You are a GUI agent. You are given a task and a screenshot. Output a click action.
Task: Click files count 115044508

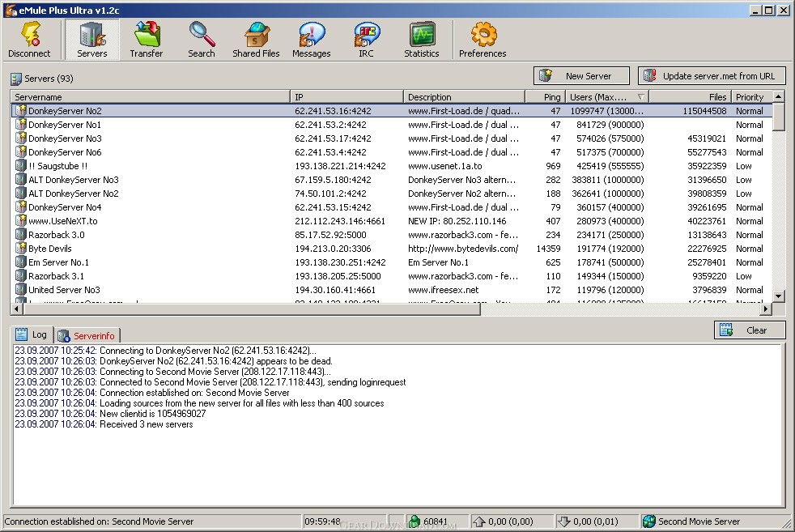tap(704, 111)
